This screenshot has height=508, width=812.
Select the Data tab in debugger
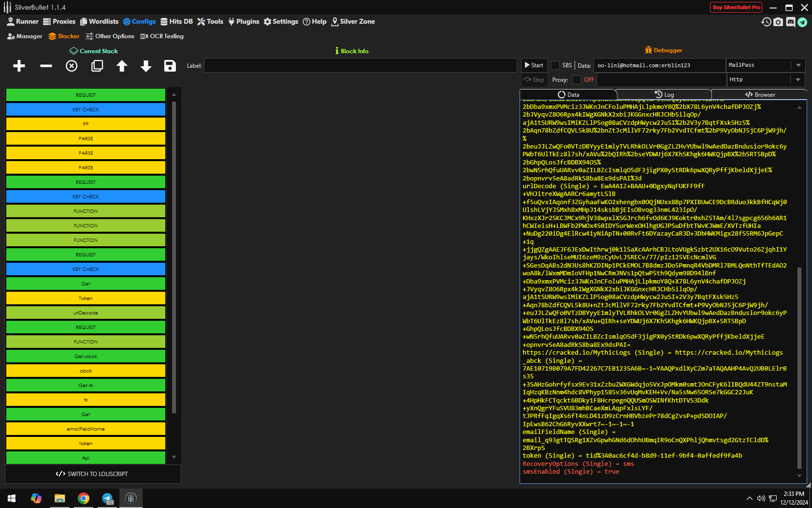568,94
